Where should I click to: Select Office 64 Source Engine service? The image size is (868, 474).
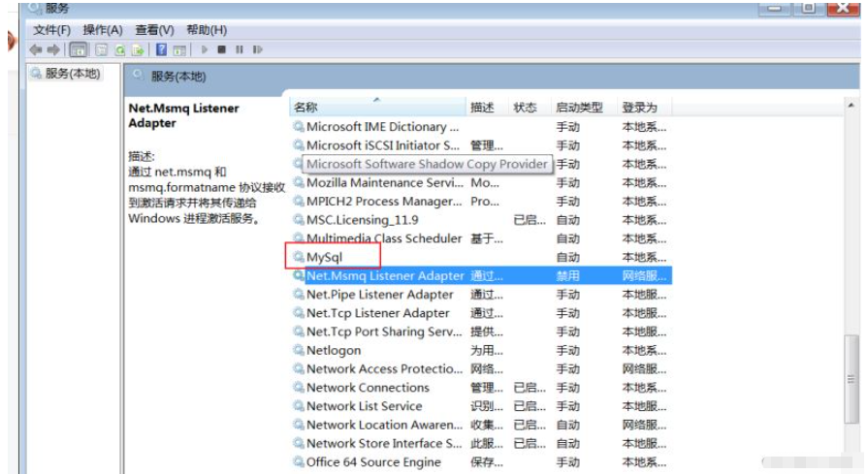(373, 462)
